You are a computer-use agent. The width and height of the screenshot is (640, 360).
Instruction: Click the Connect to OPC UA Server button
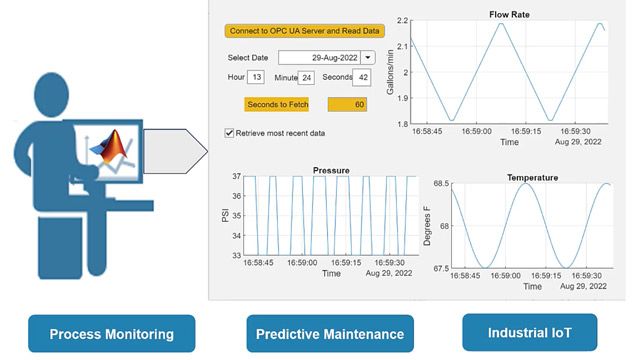coord(304,31)
